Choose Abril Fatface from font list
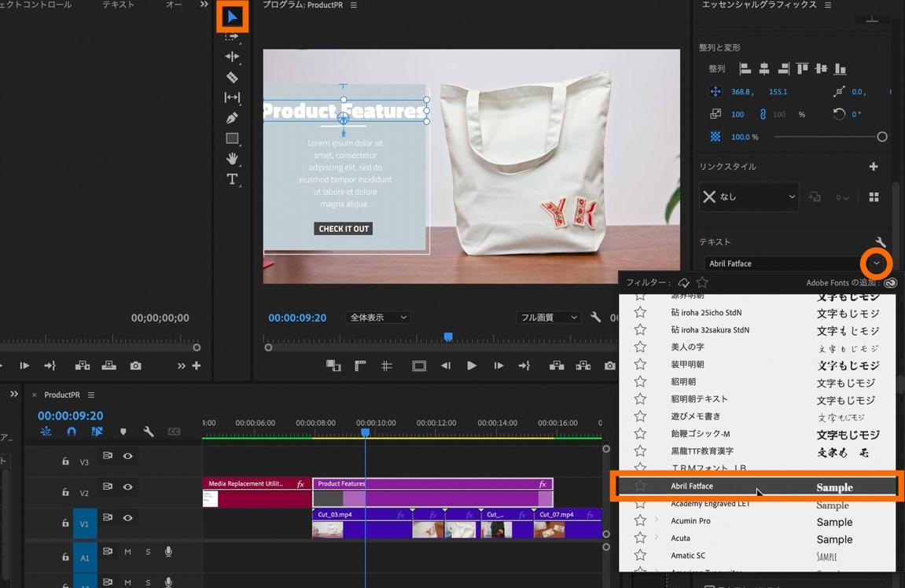905x588 pixels. pyautogui.click(x=692, y=487)
